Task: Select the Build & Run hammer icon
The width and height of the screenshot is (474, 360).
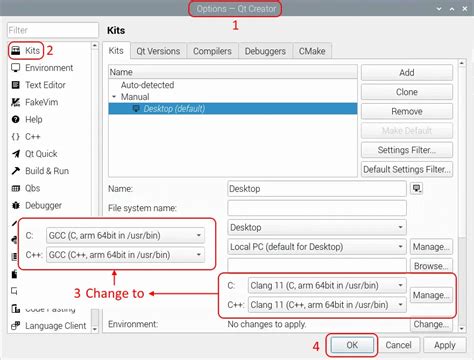Action: 16,171
